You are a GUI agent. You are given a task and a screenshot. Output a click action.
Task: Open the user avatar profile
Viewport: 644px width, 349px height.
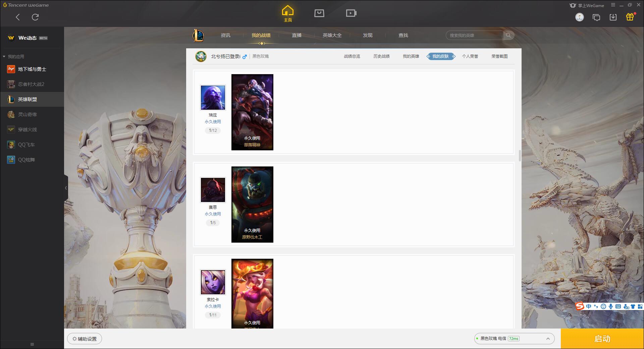(x=580, y=17)
